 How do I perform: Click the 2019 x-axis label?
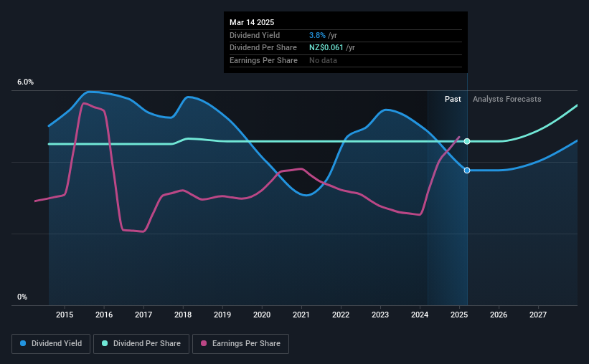222,315
